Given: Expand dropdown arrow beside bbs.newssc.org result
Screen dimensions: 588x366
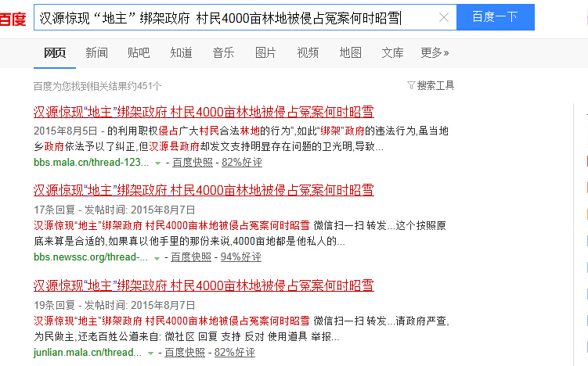Looking at the screenshot, I should (157, 257).
